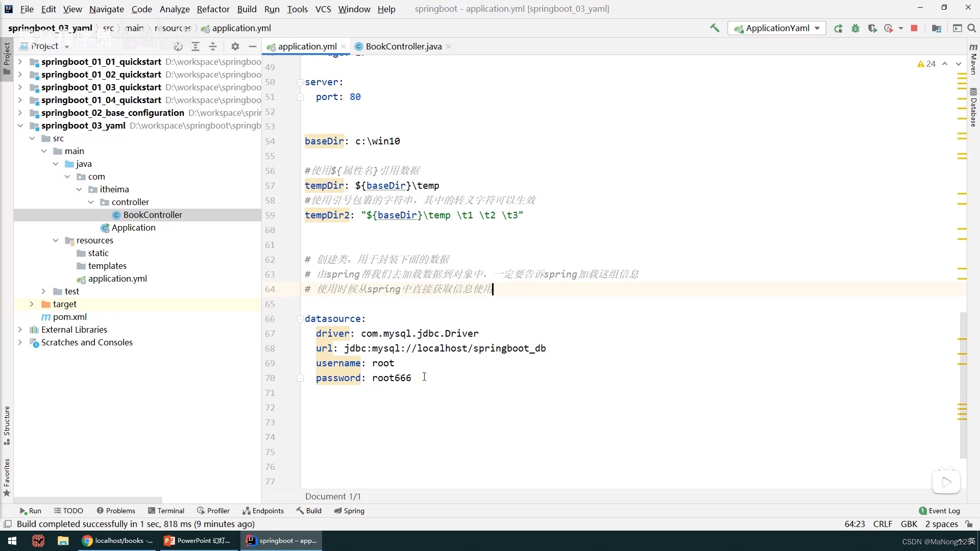Open Project Structure icon in toolbar
Screen dimensions: 980x551
[x=936, y=29]
